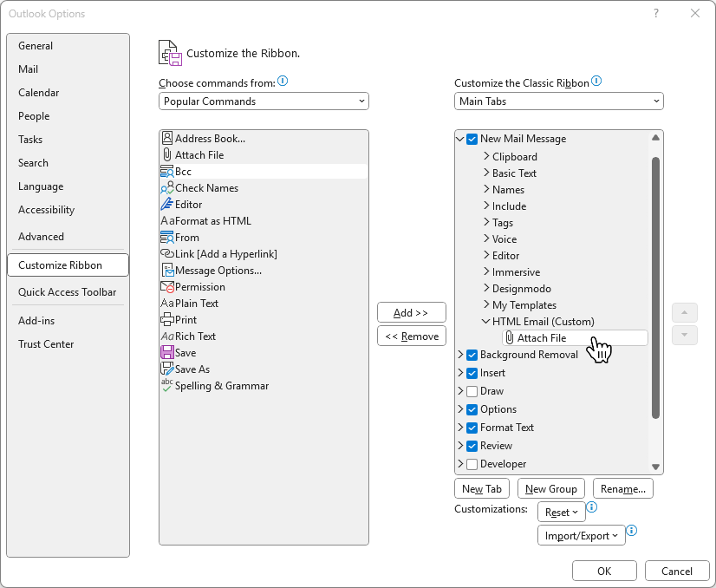Click the paperclip icon beside Attach File in the commands list
This screenshot has width=716, height=588.
click(x=167, y=155)
